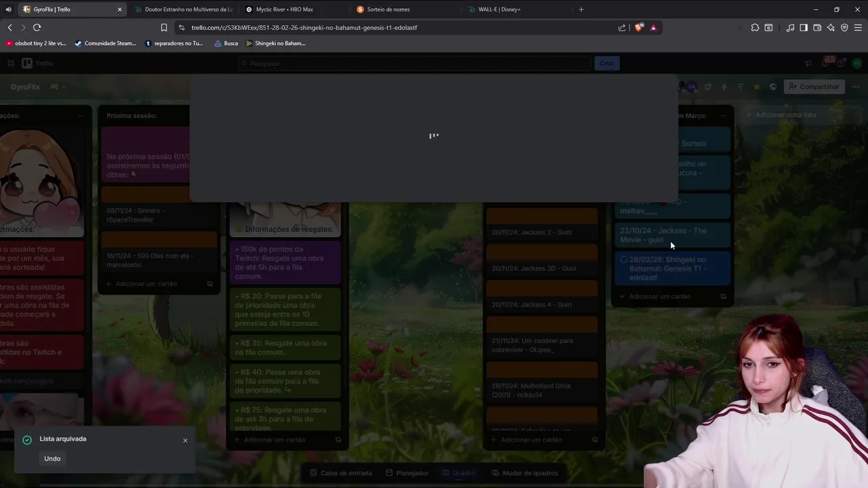Open site settings icon in the address bar
The width and height of the screenshot is (868, 488).
click(181, 28)
